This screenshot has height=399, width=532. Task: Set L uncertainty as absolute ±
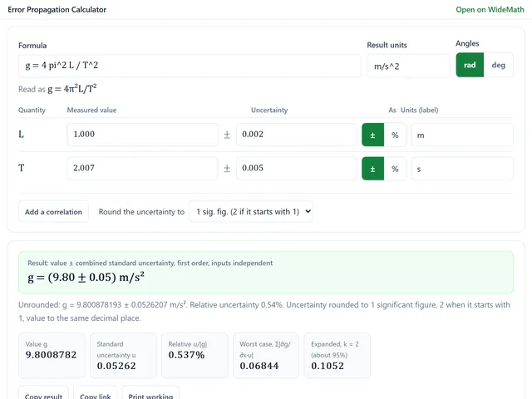pos(373,135)
